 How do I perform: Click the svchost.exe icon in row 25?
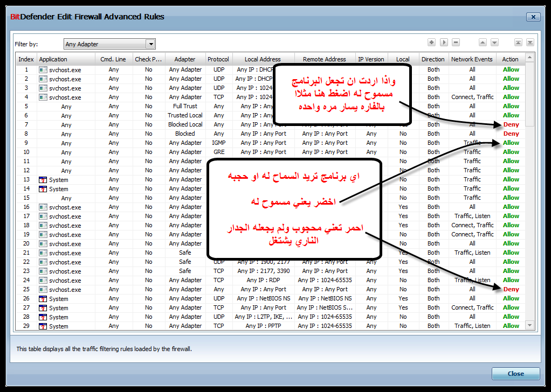(x=43, y=290)
